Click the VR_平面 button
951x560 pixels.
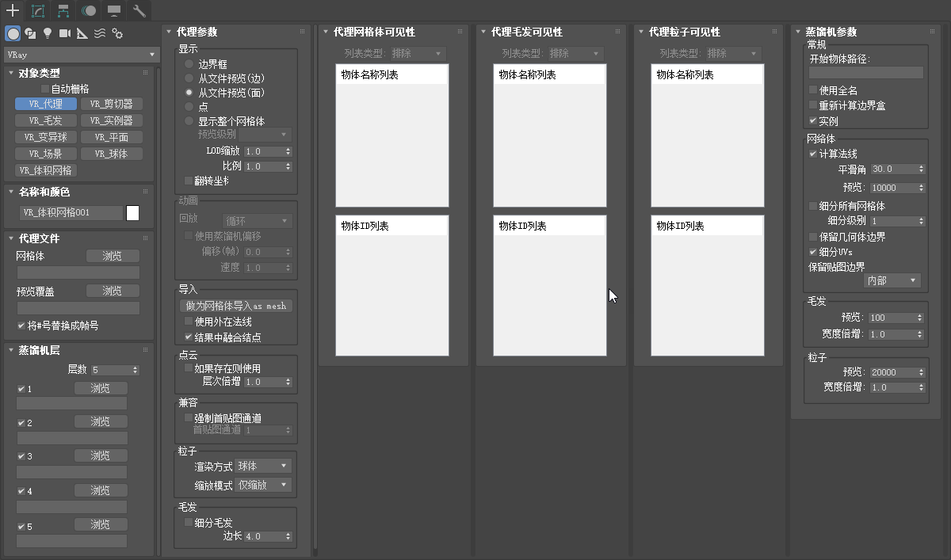click(112, 137)
